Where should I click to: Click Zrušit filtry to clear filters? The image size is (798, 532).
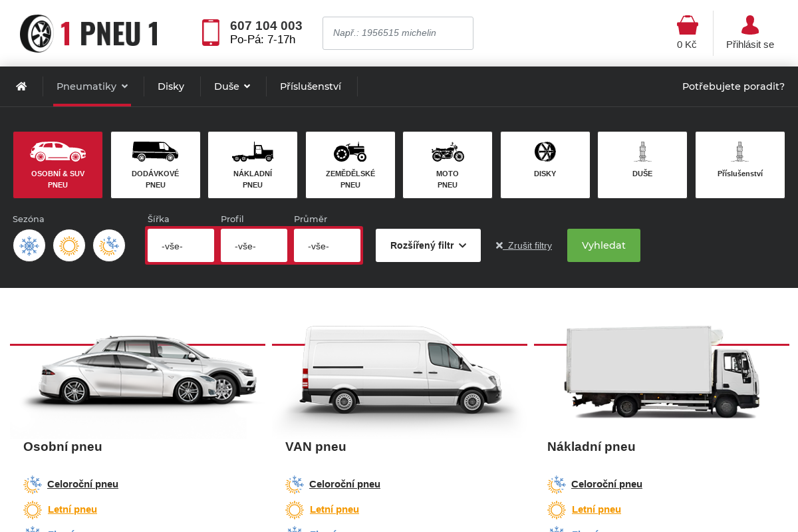523,245
